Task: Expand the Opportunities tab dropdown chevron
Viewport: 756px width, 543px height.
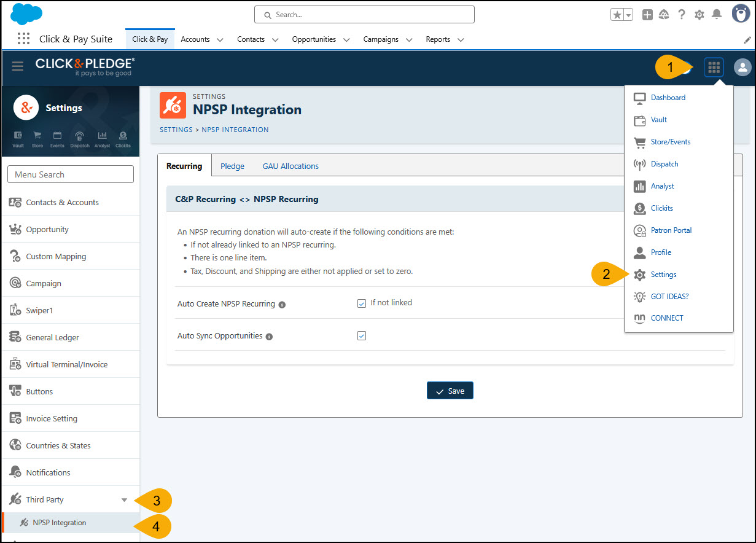Action: pyautogui.click(x=346, y=40)
